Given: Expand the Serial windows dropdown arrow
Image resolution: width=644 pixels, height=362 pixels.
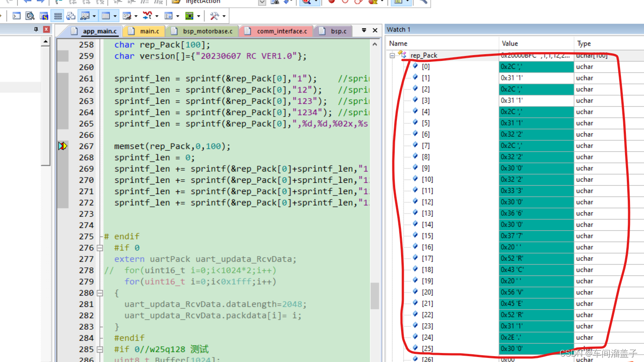Looking at the screenshot, I should click(136, 16).
